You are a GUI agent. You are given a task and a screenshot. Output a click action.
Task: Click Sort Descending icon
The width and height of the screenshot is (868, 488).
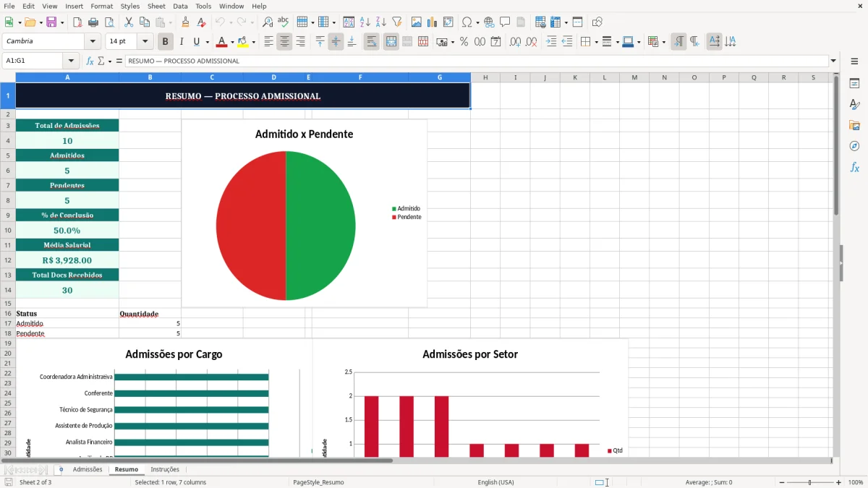click(x=380, y=22)
